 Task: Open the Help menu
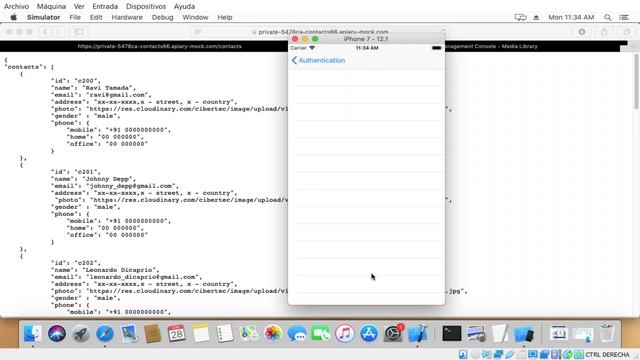click(x=224, y=17)
